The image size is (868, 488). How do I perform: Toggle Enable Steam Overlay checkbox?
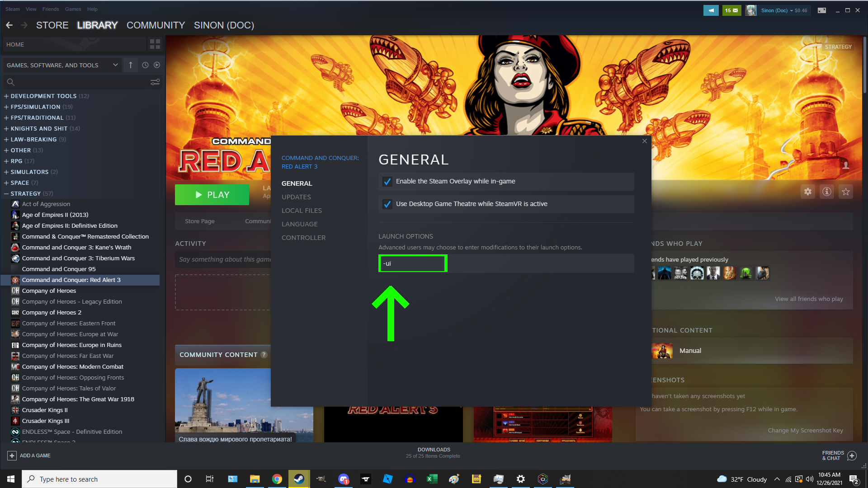coord(387,182)
